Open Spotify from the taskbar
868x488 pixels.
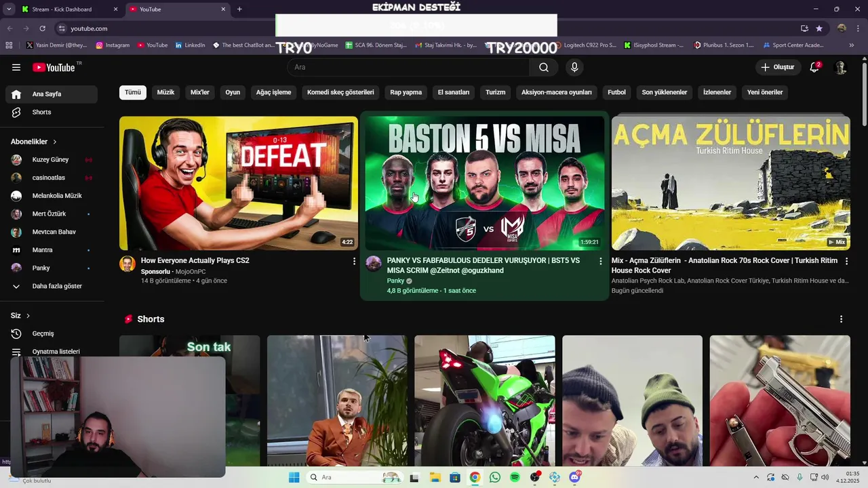(515, 478)
